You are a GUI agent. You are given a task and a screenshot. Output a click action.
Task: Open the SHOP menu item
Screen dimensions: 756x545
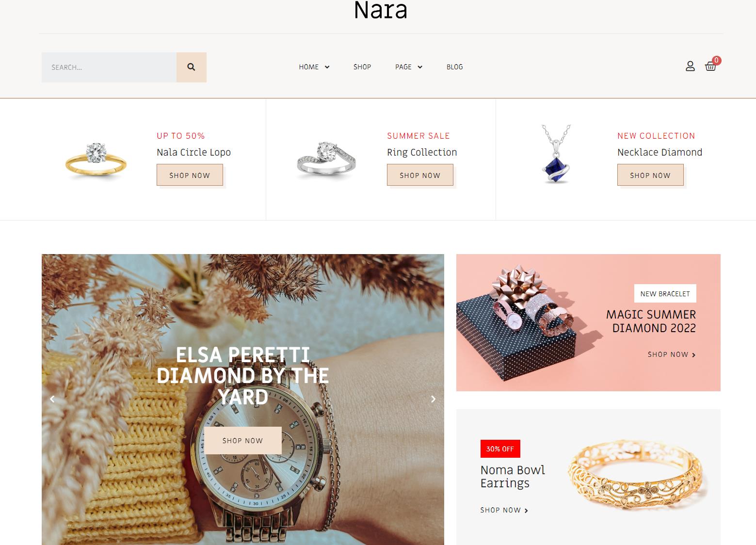(362, 67)
